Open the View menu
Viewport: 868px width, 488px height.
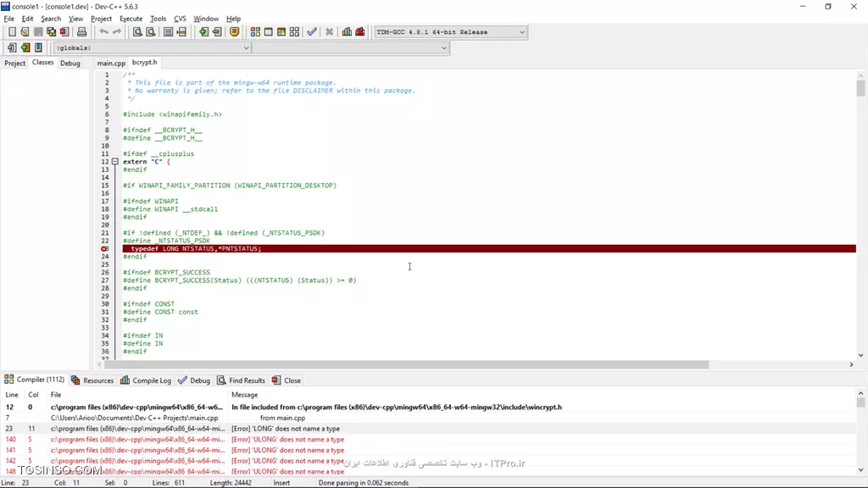click(x=75, y=19)
